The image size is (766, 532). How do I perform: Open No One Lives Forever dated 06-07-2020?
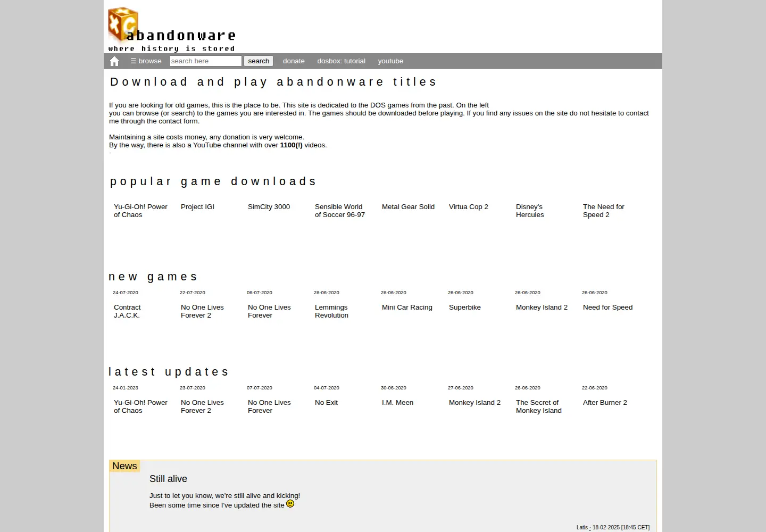pos(269,311)
